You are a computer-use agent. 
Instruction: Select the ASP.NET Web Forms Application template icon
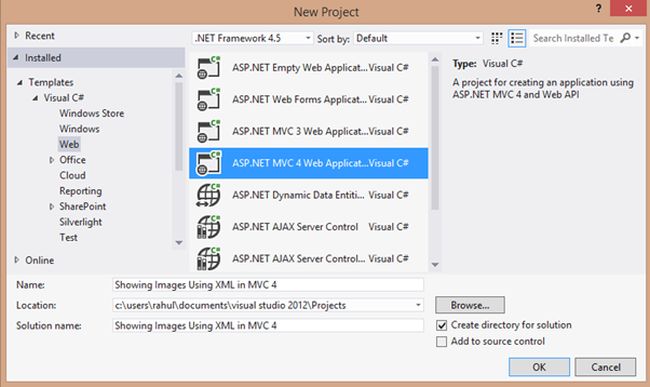(x=209, y=99)
